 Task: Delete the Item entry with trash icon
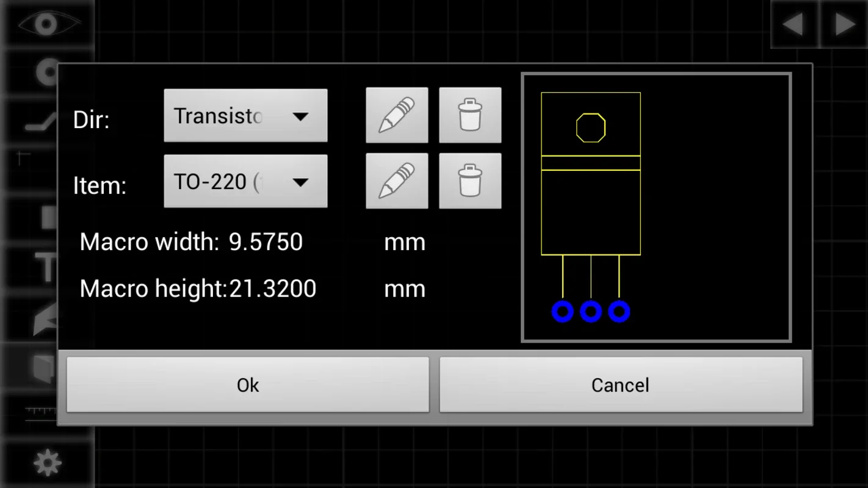pyautogui.click(x=470, y=181)
